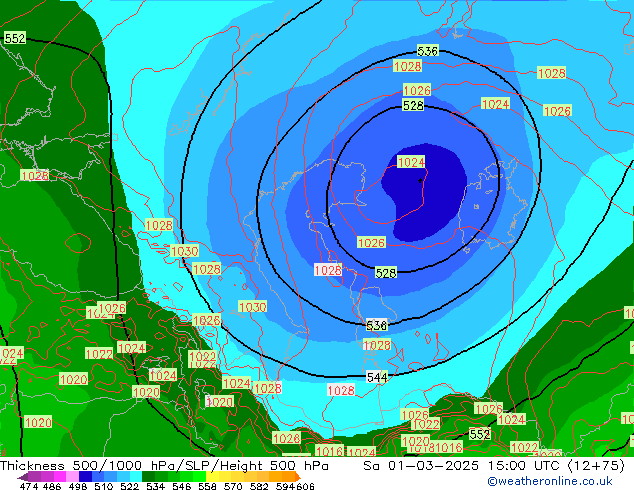Click the legend value 570

[233, 486]
